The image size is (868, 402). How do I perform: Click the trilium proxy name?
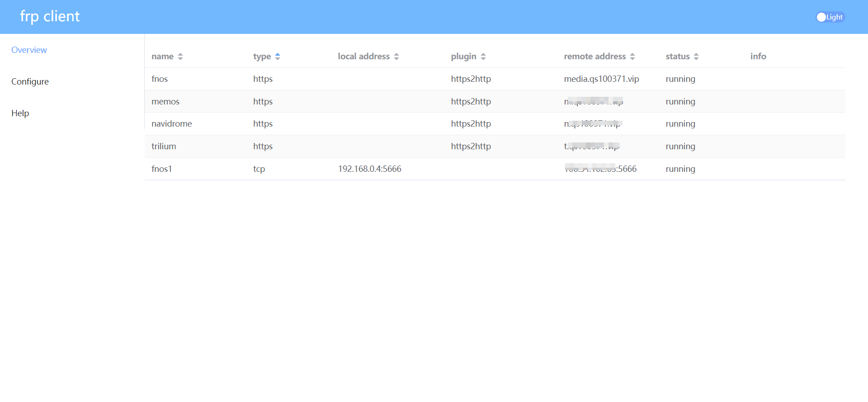pyautogui.click(x=164, y=147)
